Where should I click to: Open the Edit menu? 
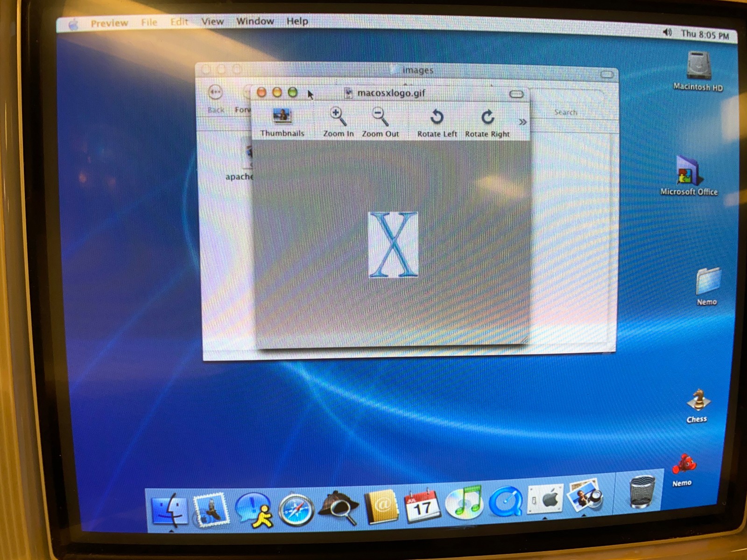pos(179,21)
